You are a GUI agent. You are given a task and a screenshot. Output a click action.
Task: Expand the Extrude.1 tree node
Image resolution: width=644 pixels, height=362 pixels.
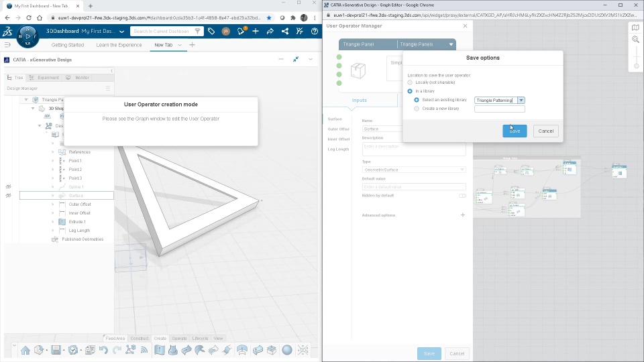[x=52, y=222]
